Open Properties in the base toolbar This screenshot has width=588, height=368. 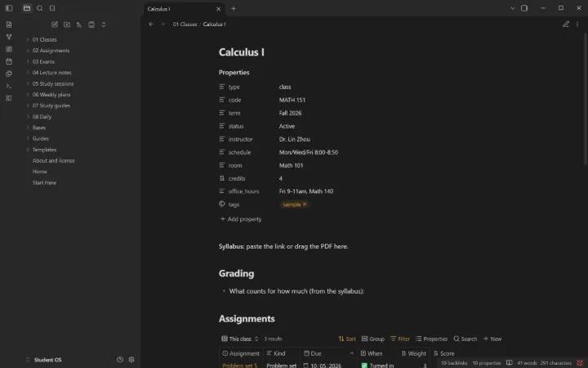tap(432, 339)
